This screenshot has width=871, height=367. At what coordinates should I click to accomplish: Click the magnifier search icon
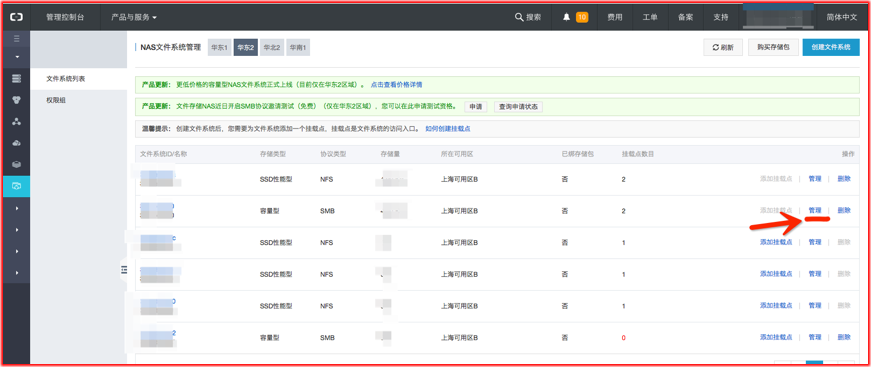519,17
